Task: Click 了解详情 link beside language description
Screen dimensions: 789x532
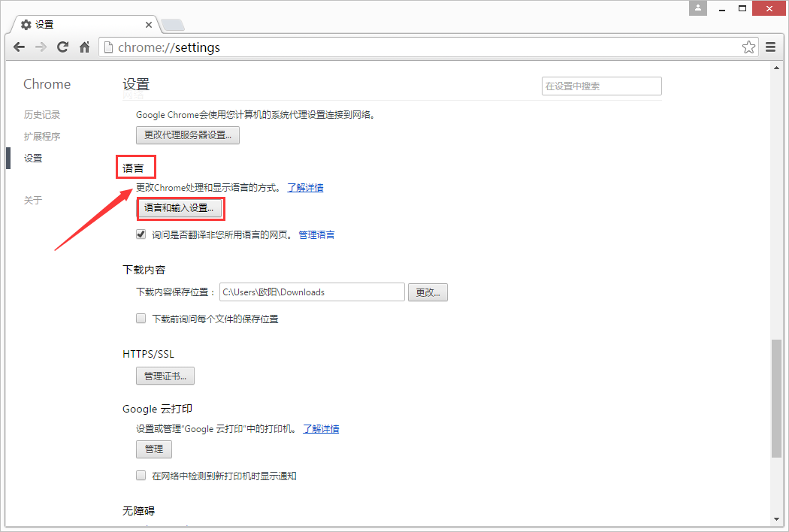Action: [305, 188]
